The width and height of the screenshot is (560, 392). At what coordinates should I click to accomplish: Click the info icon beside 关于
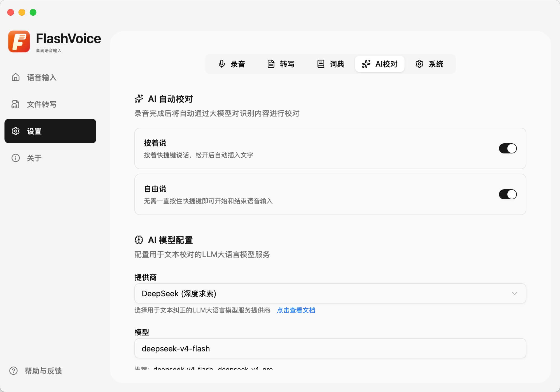click(16, 158)
